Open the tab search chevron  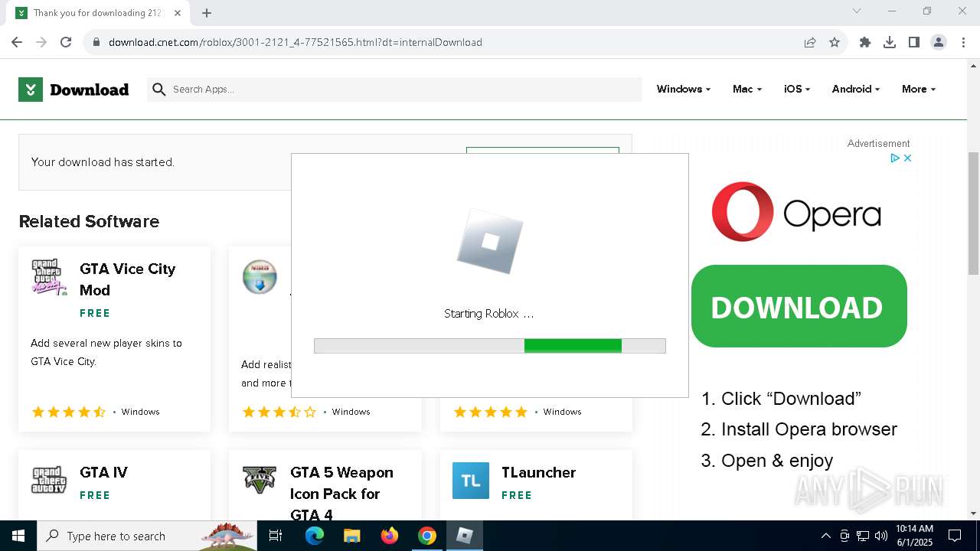857,11
